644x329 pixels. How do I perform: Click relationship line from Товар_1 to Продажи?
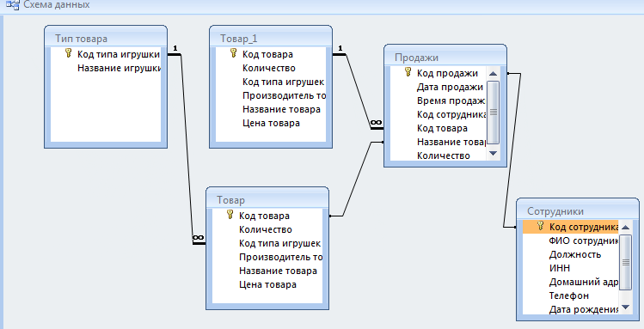click(x=359, y=92)
